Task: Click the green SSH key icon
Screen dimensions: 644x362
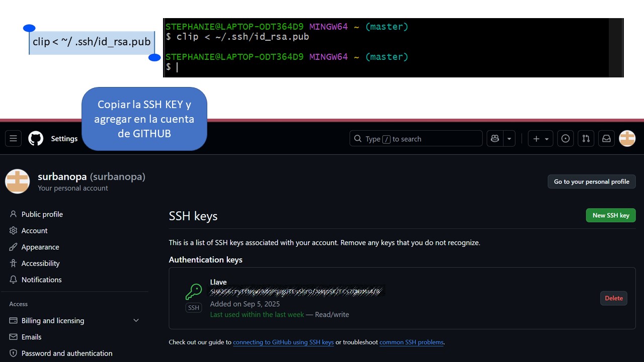Action: (194, 291)
